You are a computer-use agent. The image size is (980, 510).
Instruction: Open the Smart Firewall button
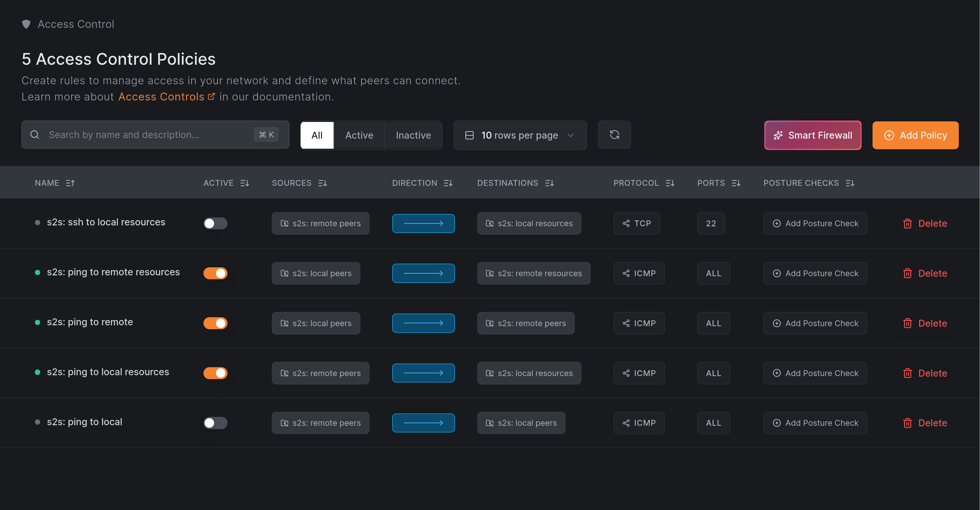click(x=813, y=135)
